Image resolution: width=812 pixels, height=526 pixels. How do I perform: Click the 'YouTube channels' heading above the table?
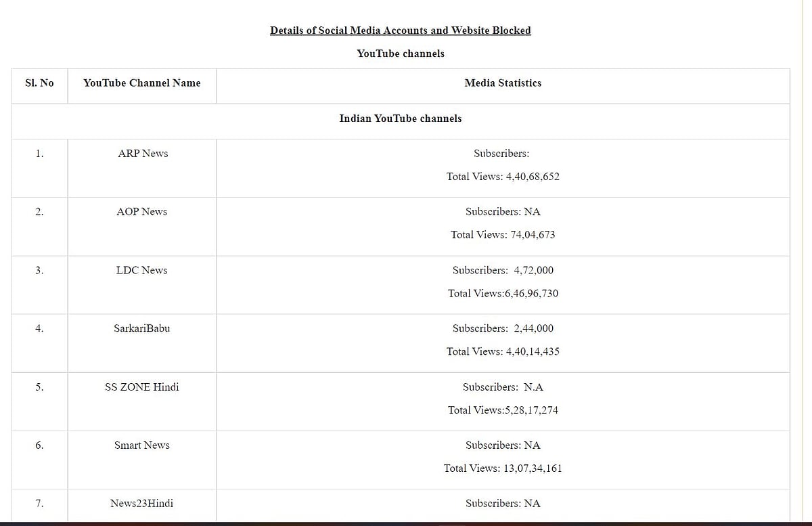[x=400, y=53]
